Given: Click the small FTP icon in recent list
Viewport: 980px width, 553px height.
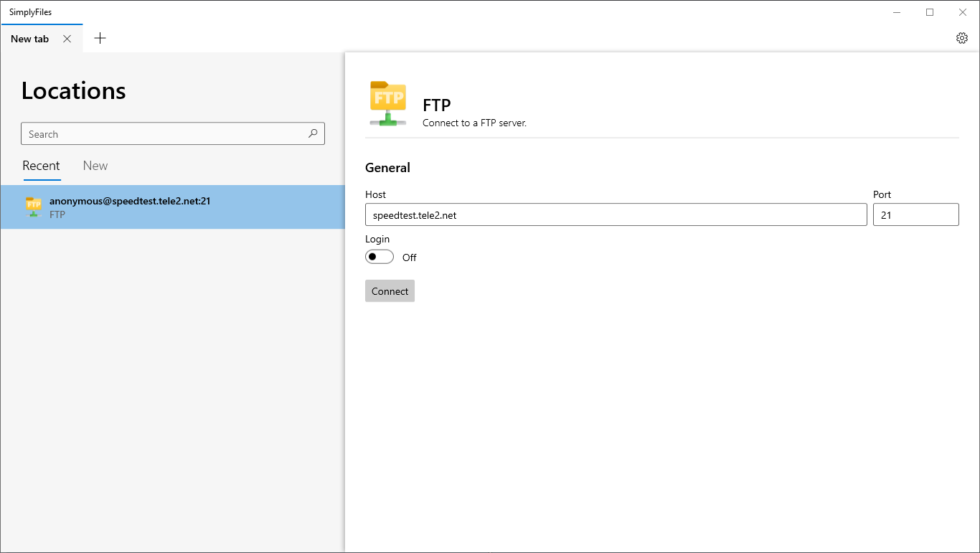Looking at the screenshot, I should pyautogui.click(x=34, y=207).
